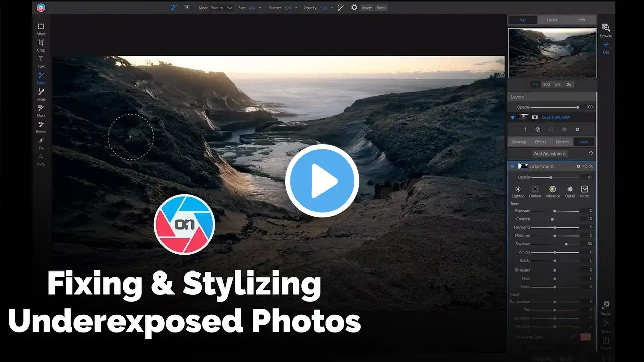Viewport: 644px width, 362px height.
Task: Select the Crop tool
Action: tap(41, 44)
